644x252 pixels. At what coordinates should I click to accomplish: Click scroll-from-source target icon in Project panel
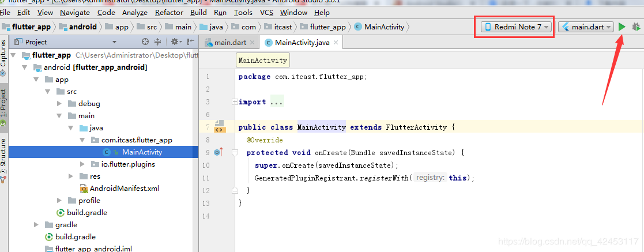coord(145,42)
